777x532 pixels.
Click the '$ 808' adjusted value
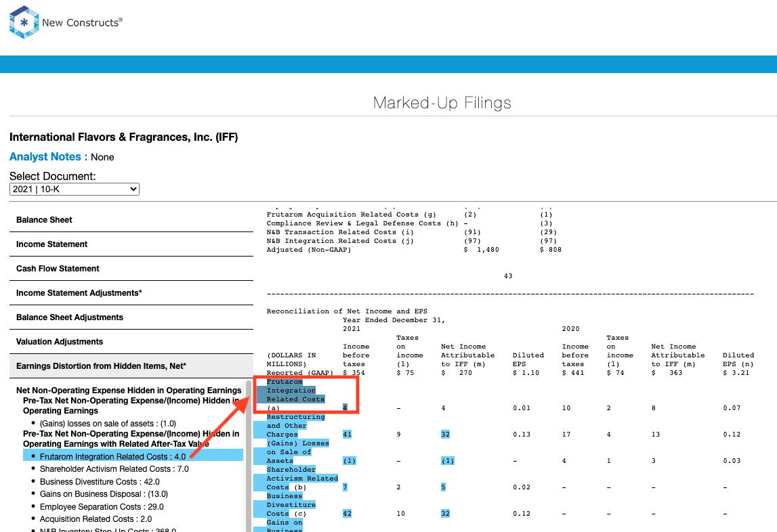(x=551, y=250)
